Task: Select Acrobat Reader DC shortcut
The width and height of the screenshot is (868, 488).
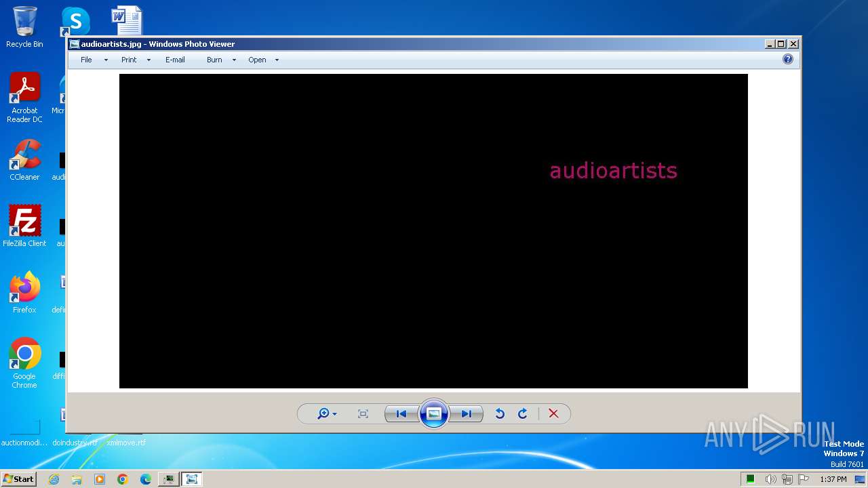Action: [24, 98]
